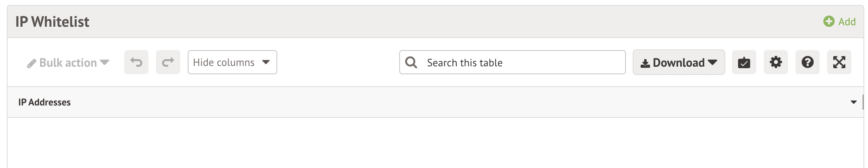Screen dimensions: 868x168
Task: Open the IP Addresses column arrow menu
Action: pos(853,102)
